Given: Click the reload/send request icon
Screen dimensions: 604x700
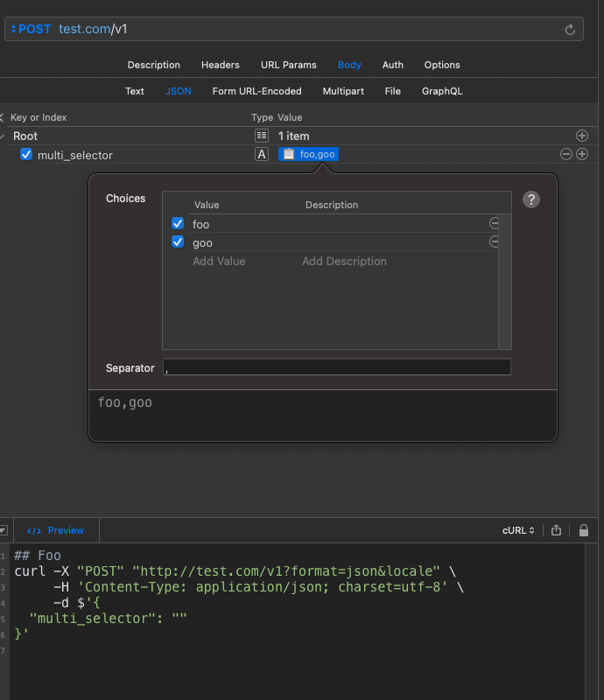Looking at the screenshot, I should [570, 30].
